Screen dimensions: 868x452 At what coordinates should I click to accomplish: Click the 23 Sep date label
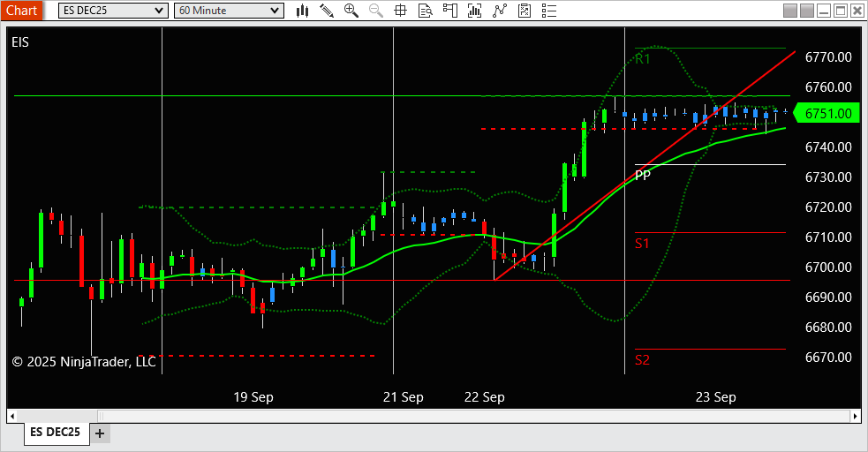pos(716,397)
